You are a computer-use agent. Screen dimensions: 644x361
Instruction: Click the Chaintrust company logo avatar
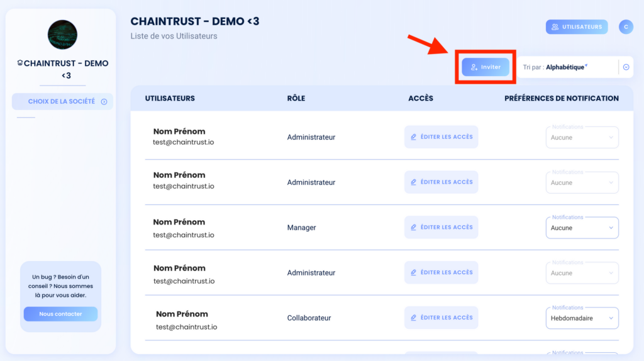(x=62, y=35)
